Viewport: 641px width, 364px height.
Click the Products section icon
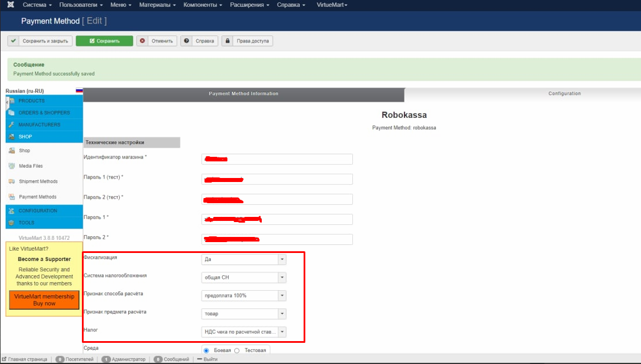pyautogui.click(x=12, y=101)
